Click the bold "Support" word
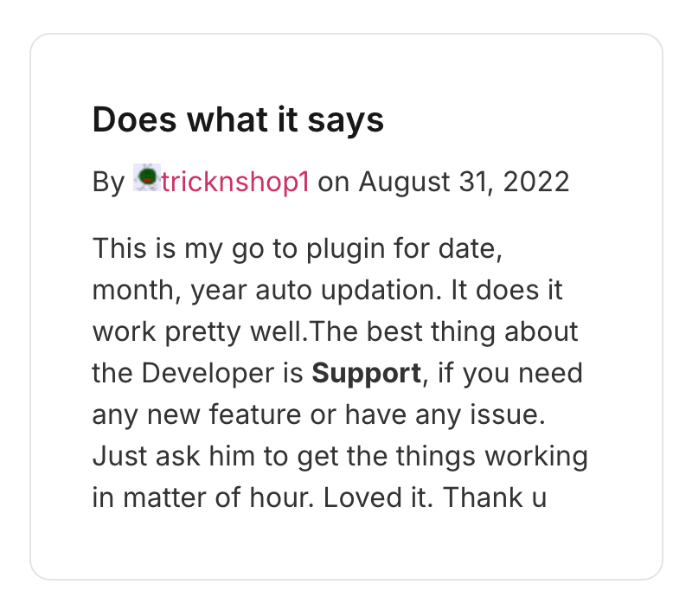 point(366,374)
